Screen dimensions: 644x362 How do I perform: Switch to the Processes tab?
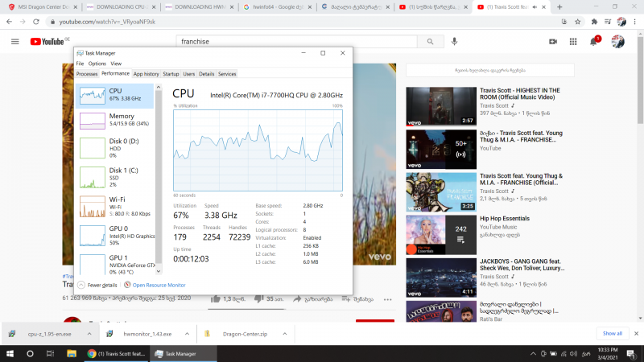click(x=87, y=74)
